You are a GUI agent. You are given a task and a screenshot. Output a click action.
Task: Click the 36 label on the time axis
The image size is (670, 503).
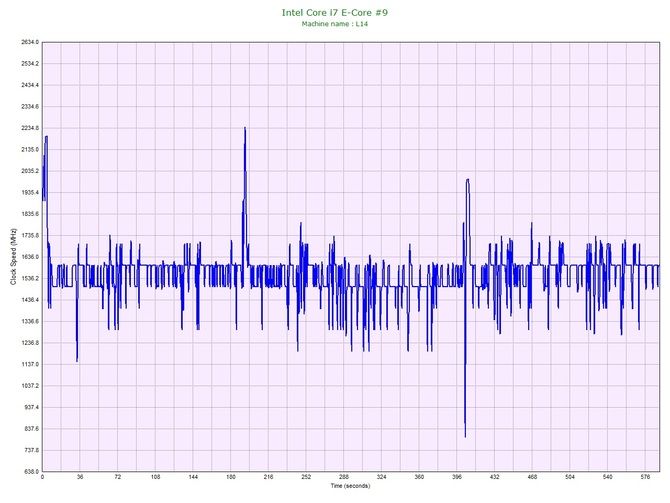coord(80,477)
